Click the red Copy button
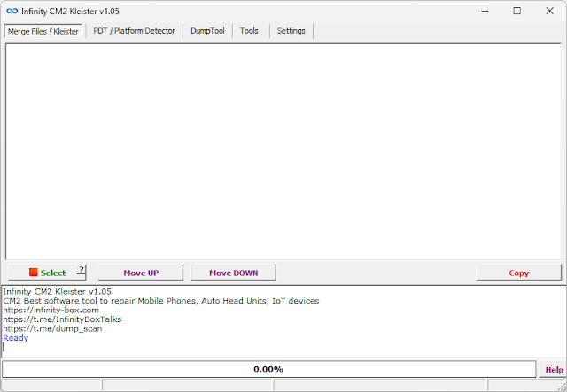 pos(518,273)
